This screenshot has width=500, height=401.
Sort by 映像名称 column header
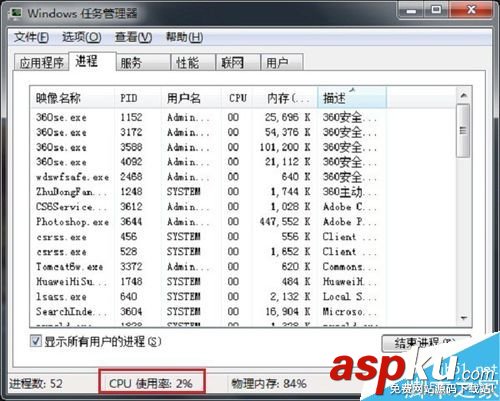pyautogui.click(x=72, y=98)
